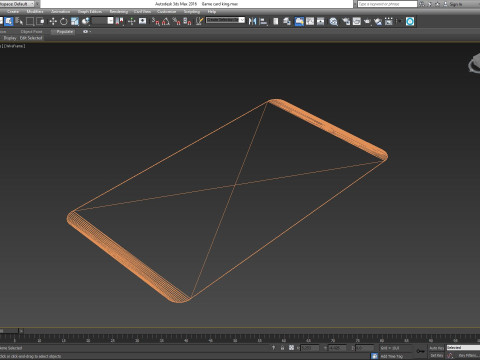This screenshot has height=360, width=480.
Task: Open the Rendering menu
Action: pyautogui.click(x=119, y=12)
